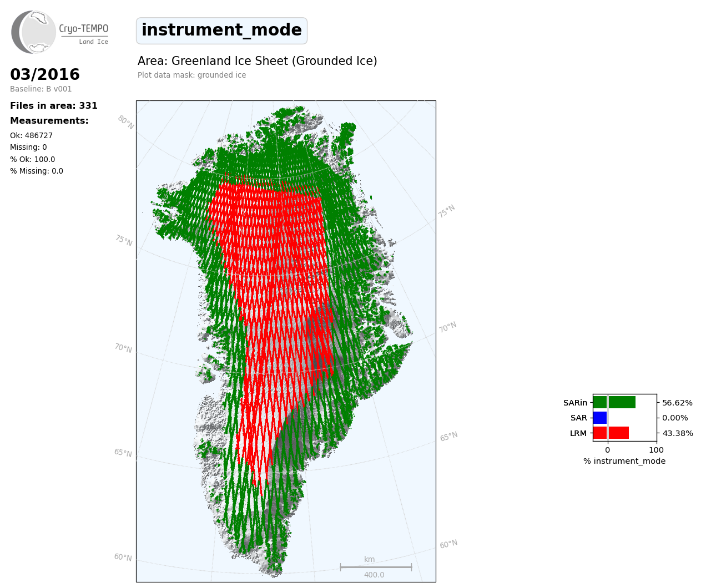Click the left-side 60°N latitude label
Image resolution: width=706 pixels, height=588 pixels.
coord(123,557)
